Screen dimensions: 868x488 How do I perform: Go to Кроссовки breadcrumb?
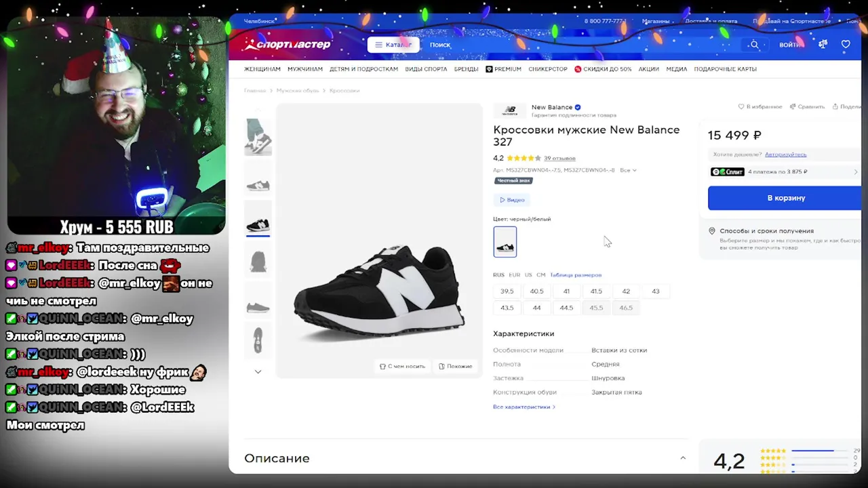coord(344,90)
